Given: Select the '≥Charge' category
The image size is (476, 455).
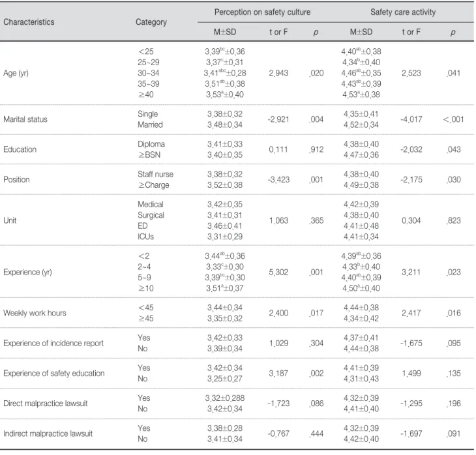Looking at the screenshot, I should [154, 185].
